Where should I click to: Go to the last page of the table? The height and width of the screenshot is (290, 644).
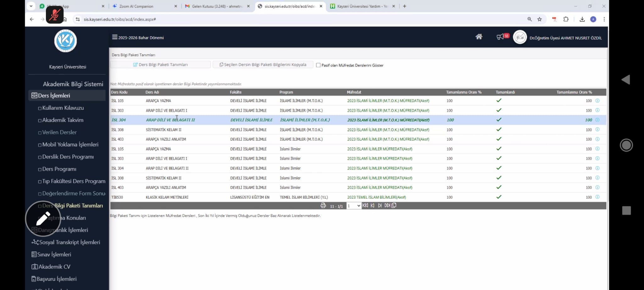pyautogui.click(x=387, y=206)
